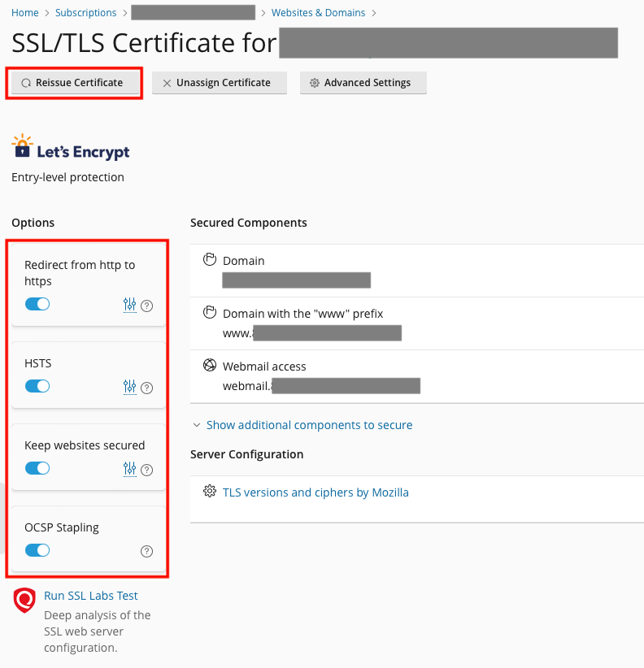This screenshot has height=668, width=644.
Task: Open TLS versions and ciphers by Mozilla
Action: click(x=315, y=492)
